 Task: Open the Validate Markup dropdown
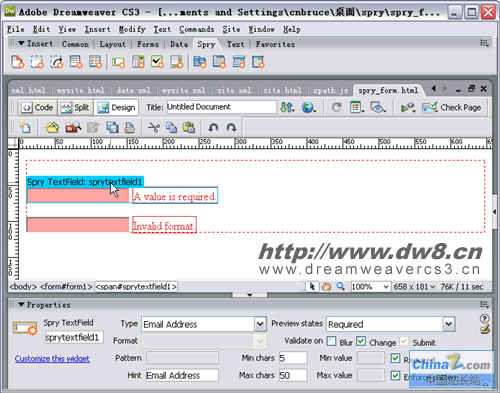pyautogui.click(x=408, y=107)
